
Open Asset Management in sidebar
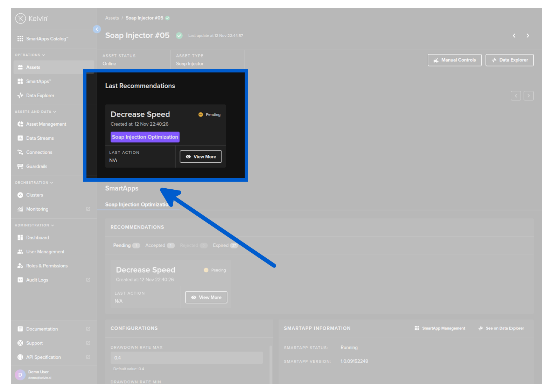coord(46,124)
